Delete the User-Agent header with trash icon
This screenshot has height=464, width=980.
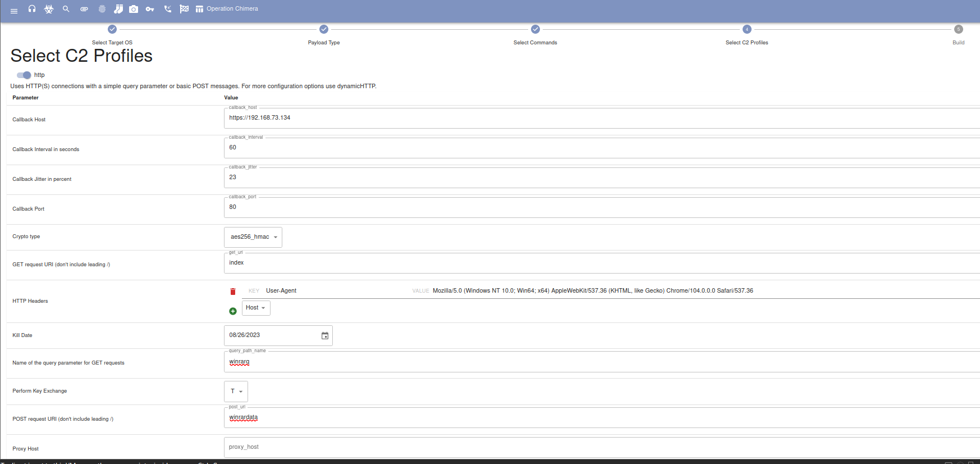[x=233, y=292]
